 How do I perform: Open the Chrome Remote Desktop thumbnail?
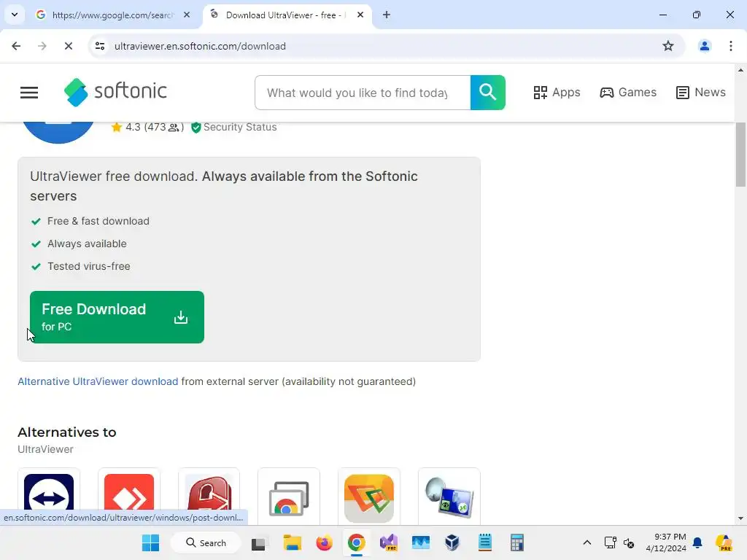point(289,496)
